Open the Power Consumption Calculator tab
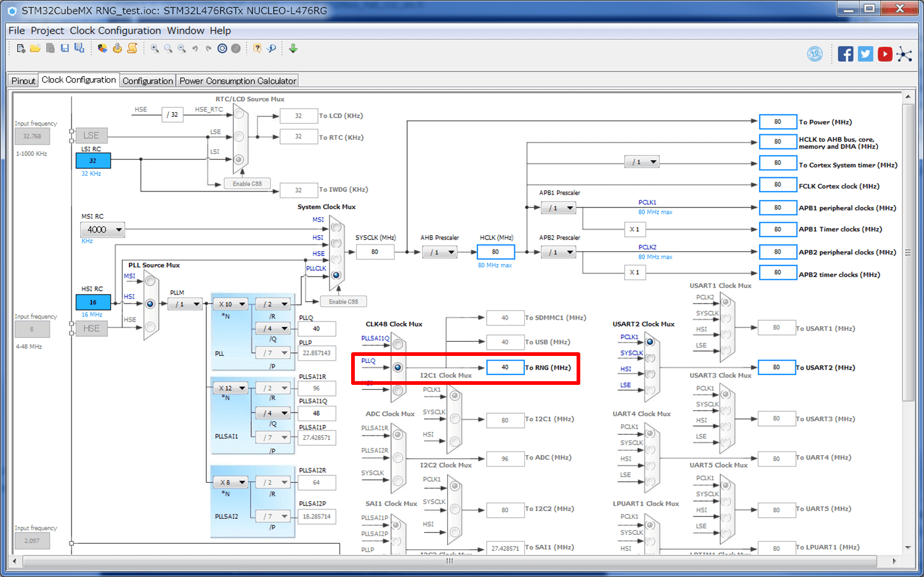The height and width of the screenshot is (577, 924). coord(238,81)
